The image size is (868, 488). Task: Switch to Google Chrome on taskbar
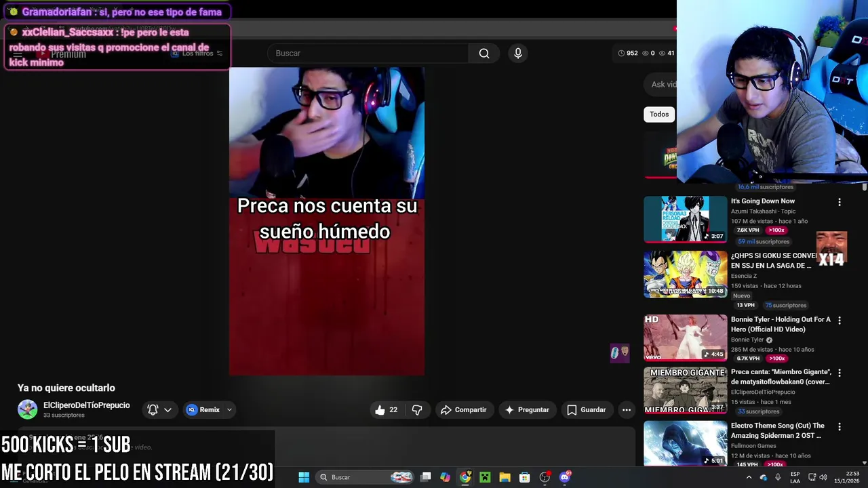[465, 477]
